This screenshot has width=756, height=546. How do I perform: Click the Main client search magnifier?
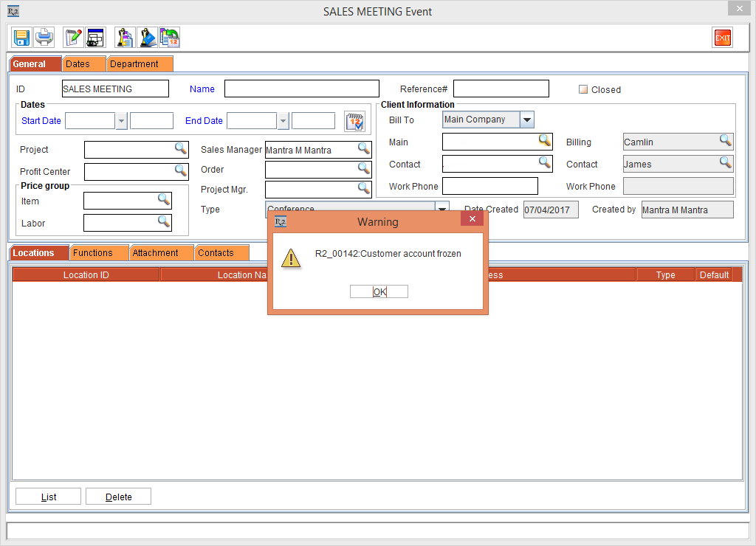coord(545,140)
